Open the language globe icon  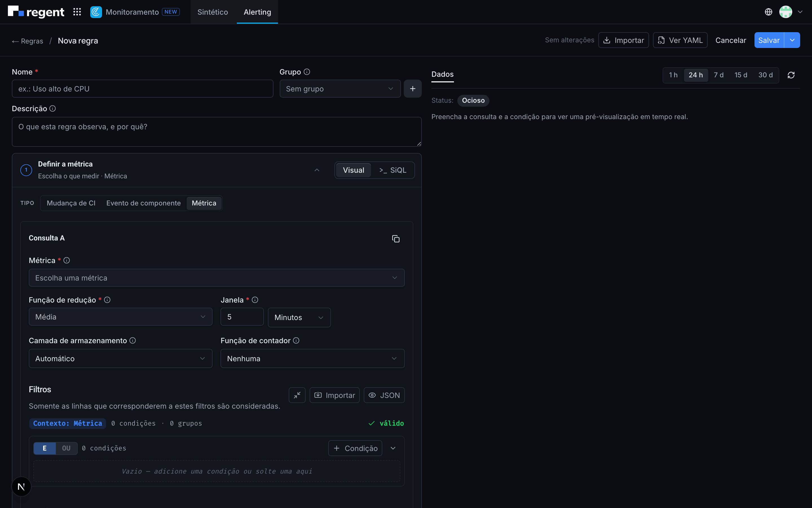768,12
